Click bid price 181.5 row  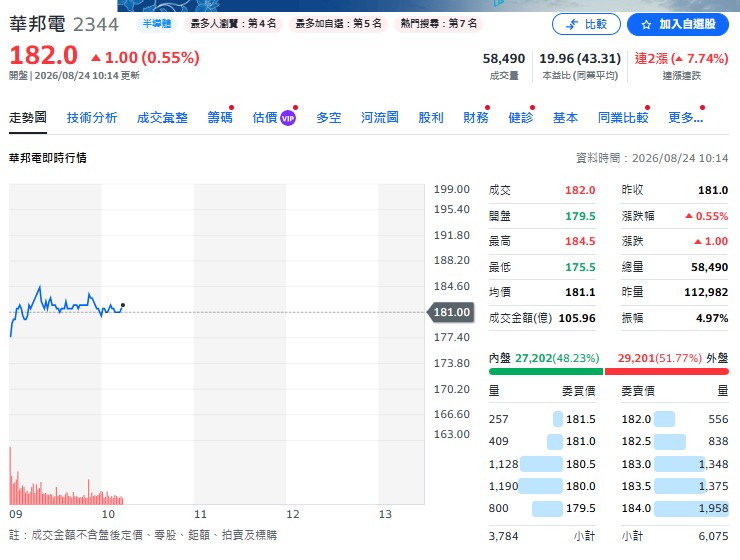click(x=542, y=419)
